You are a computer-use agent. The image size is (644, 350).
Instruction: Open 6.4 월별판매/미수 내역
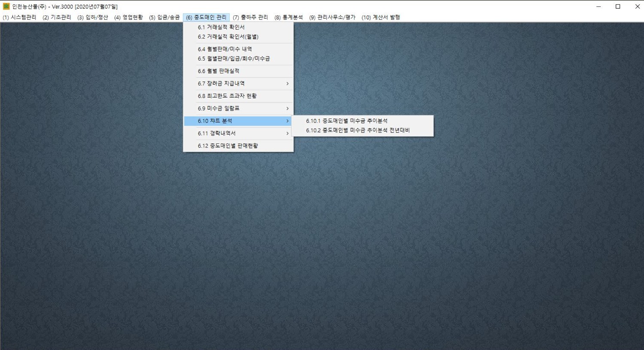click(x=225, y=49)
